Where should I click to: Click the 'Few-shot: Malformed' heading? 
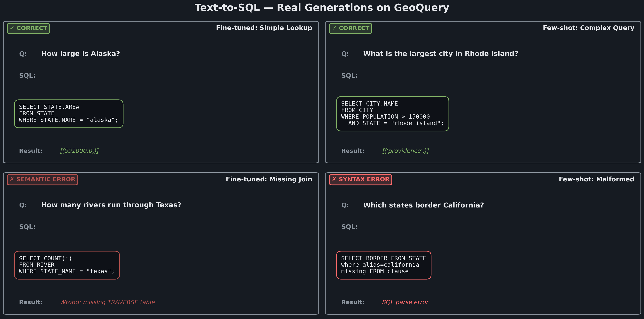pos(596,179)
